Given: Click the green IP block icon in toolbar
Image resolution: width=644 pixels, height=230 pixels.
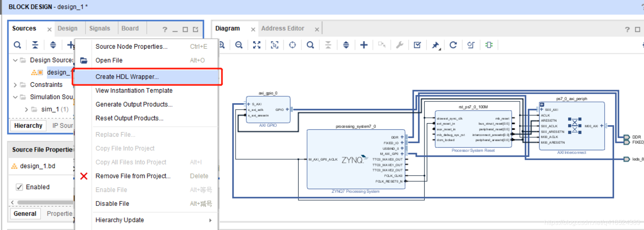Looking at the screenshot, I should [x=489, y=45].
